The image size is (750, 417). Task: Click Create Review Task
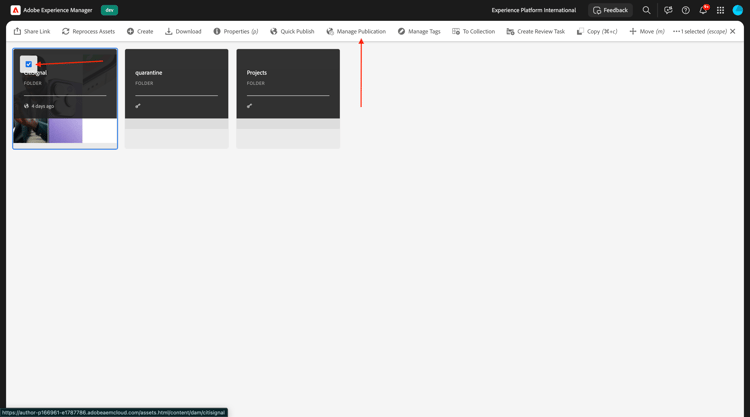click(x=536, y=32)
